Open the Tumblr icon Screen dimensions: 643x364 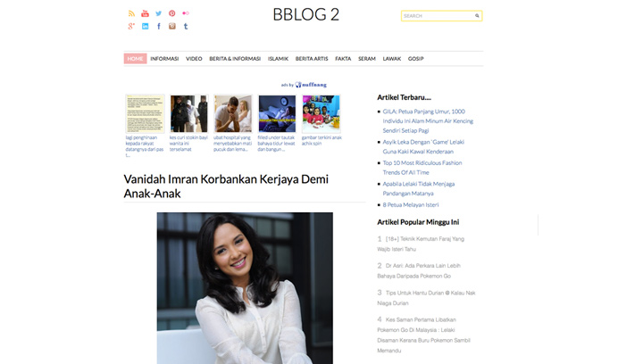click(x=186, y=26)
